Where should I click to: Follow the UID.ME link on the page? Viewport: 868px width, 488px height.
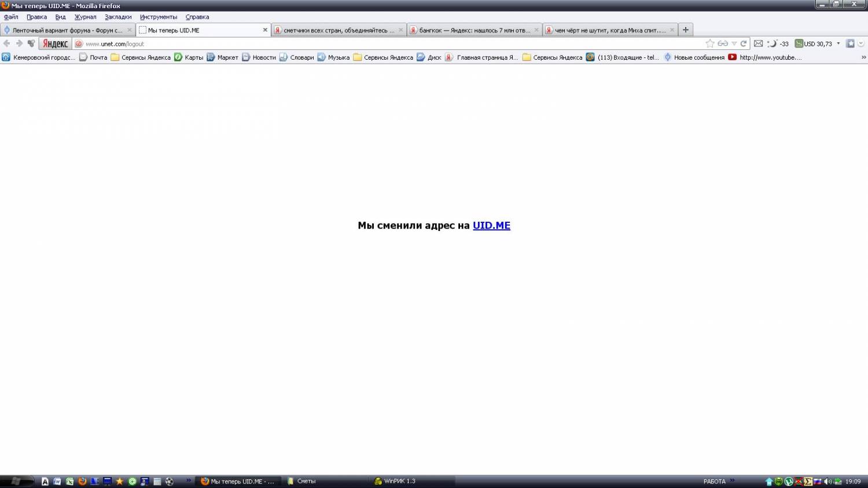(491, 226)
